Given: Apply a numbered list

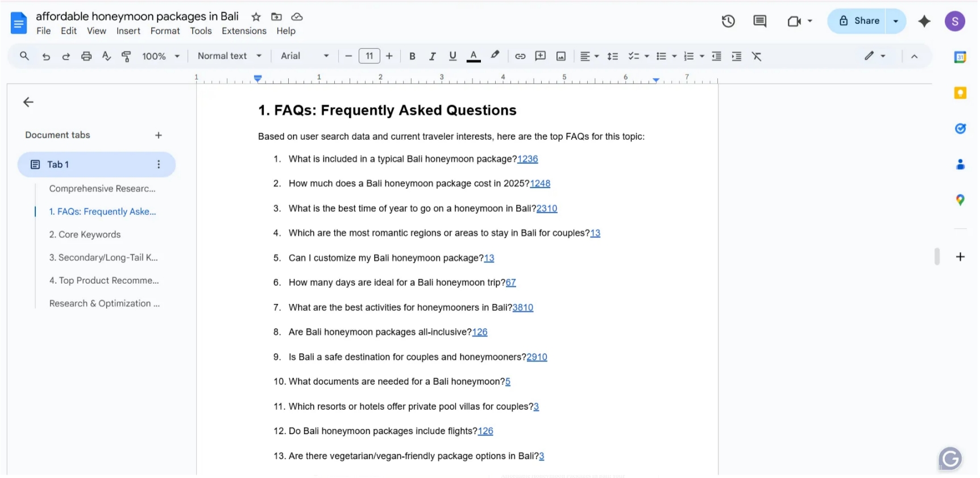Looking at the screenshot, I should [x=688, y=56].
